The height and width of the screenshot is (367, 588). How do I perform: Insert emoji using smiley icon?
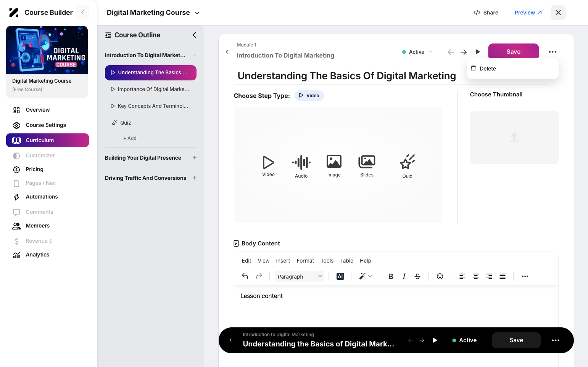tap(440, 276)
